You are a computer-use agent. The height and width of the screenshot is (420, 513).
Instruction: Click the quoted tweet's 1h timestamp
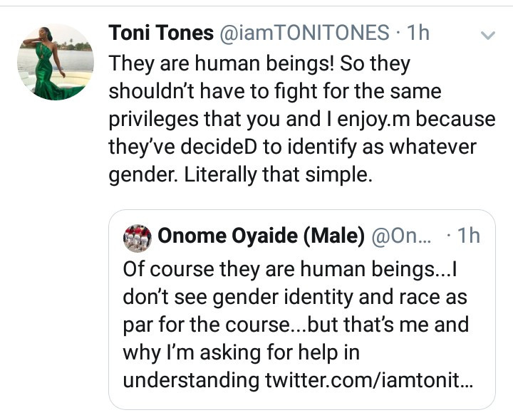467,238
